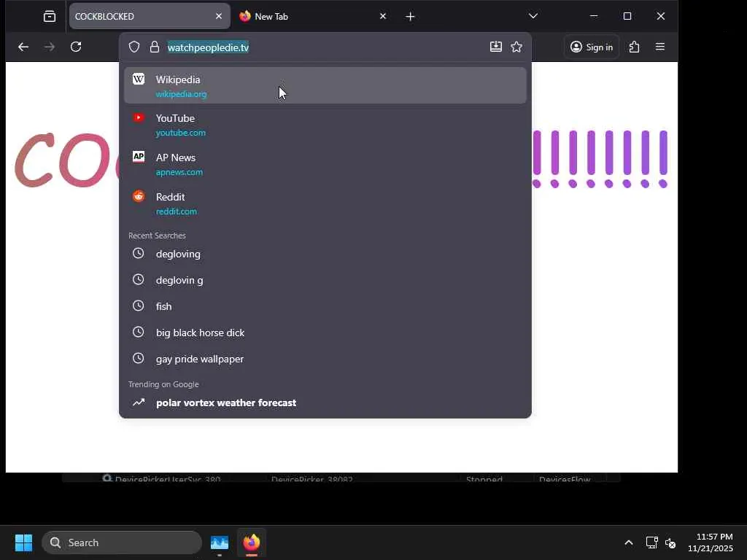Open the Windows Start menu

click(24, 542)
